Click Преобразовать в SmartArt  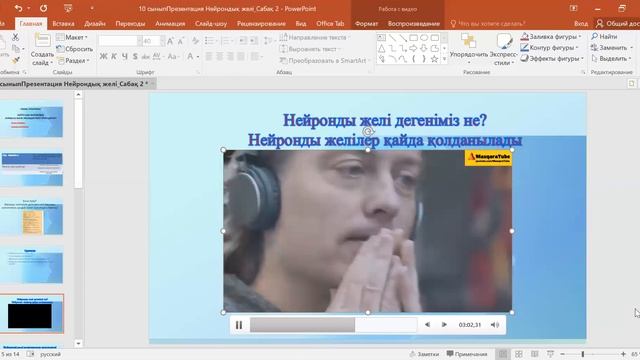324,60
